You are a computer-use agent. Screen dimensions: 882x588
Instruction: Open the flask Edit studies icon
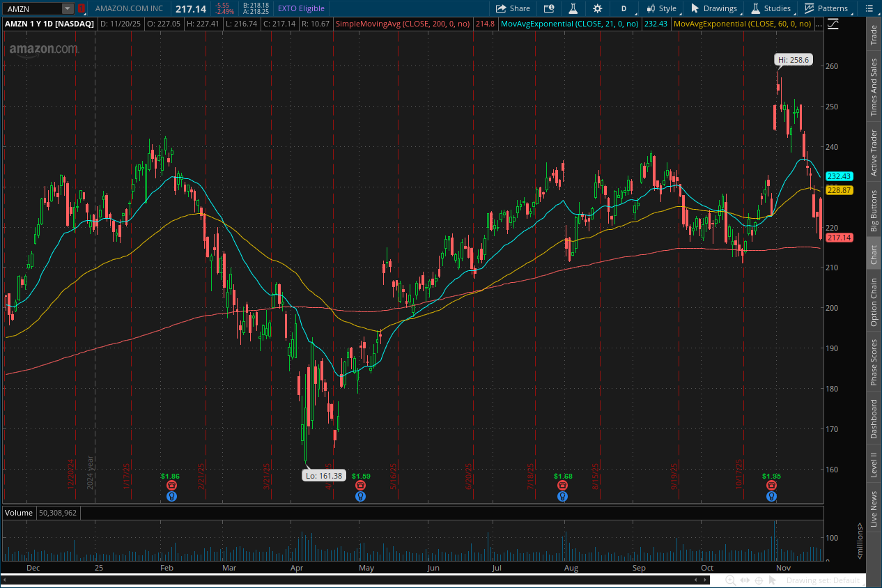(x=573, y=8)
